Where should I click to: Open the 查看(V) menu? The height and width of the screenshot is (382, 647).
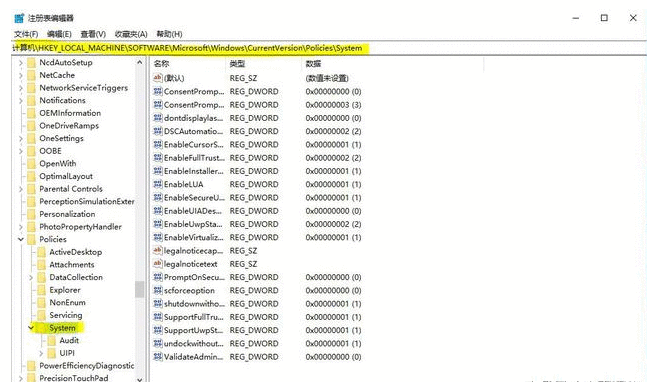pos(93,34)
